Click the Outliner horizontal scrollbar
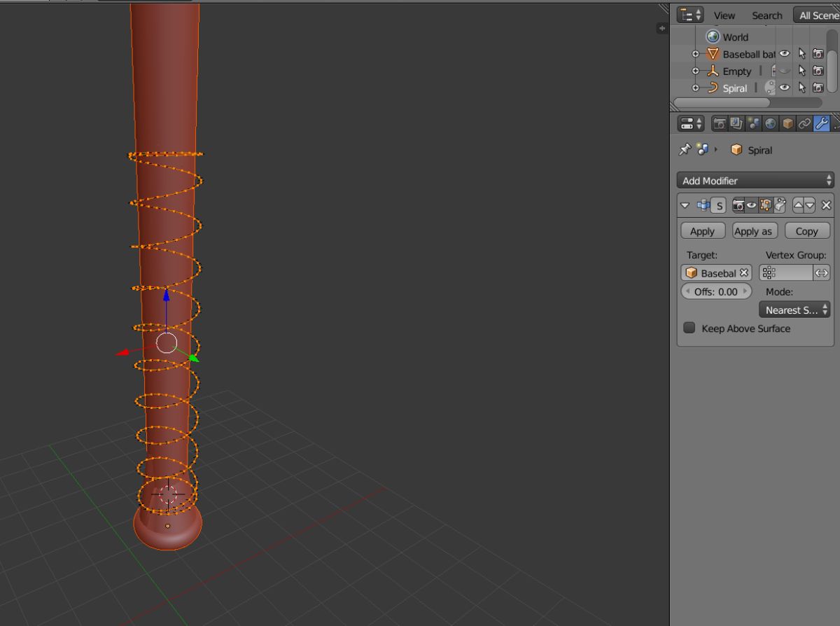The height and width of the screenshot is (626, 840). 722,102
